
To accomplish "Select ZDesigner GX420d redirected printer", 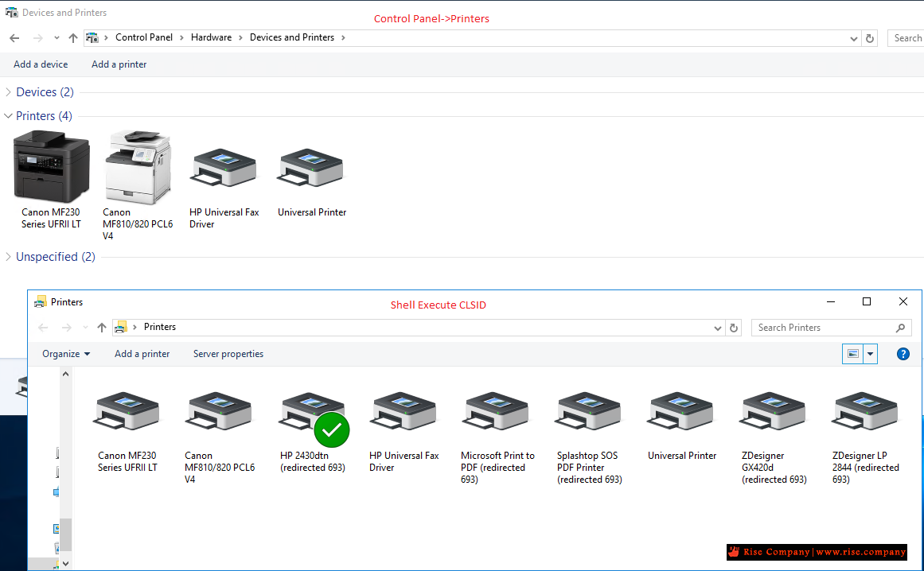I will [x=773, y=437].
